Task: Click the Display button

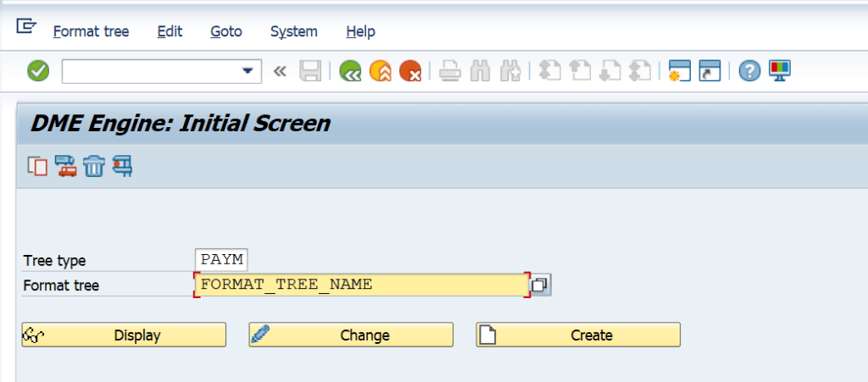Action: 124,335
